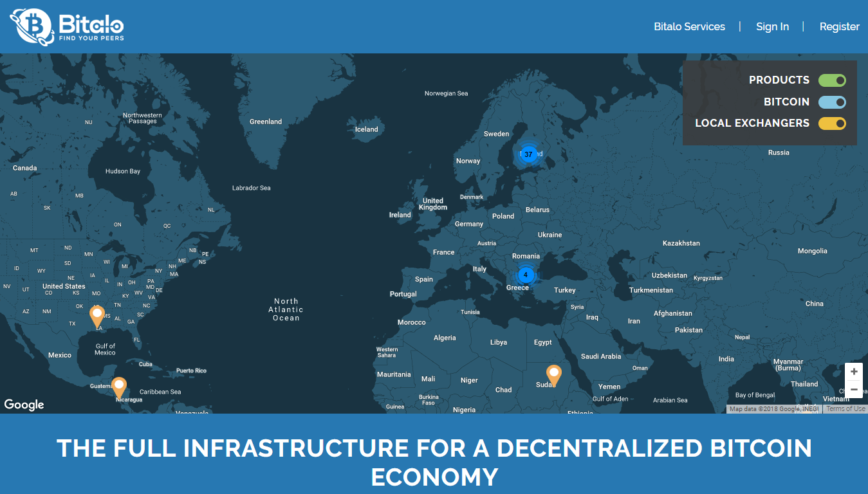Click the Hudson Bay label
The height and width of the screenshot is (494, 868).
tap(123, 171)
